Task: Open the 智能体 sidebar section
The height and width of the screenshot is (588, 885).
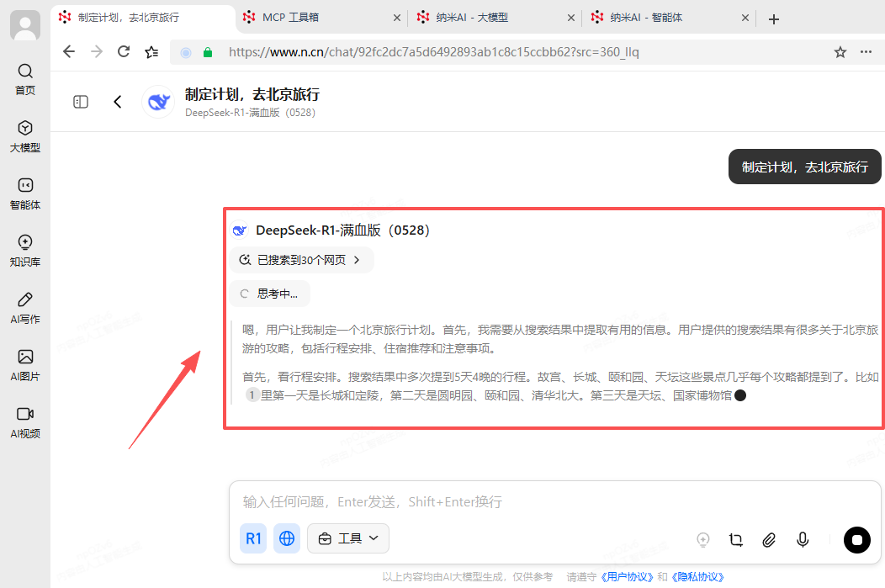Action: tap(25, 193)
